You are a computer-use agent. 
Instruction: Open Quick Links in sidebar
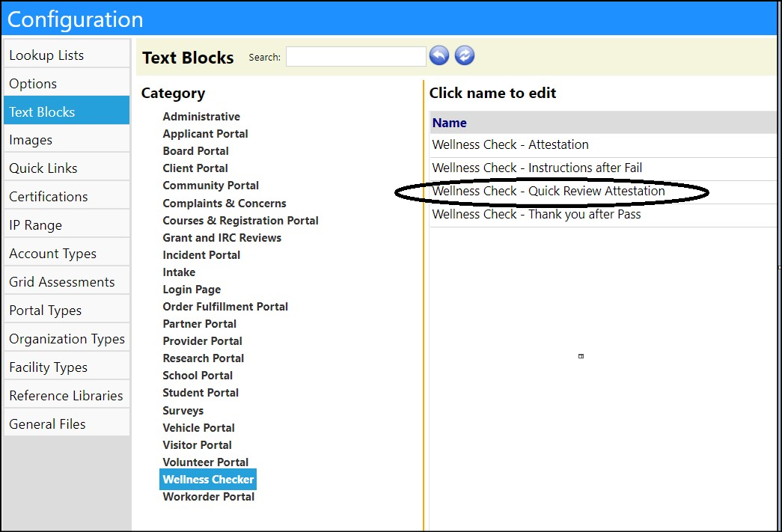click(67, 168)
